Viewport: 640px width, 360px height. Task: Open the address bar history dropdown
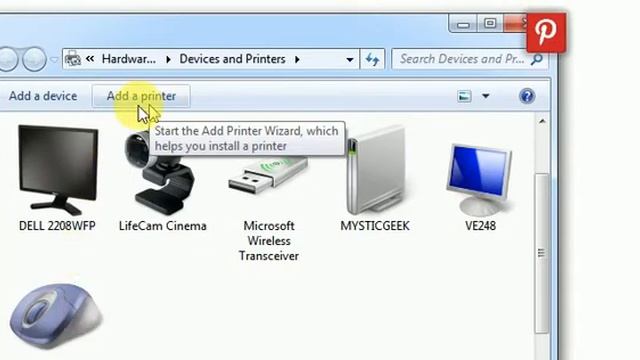click(350, 60)
